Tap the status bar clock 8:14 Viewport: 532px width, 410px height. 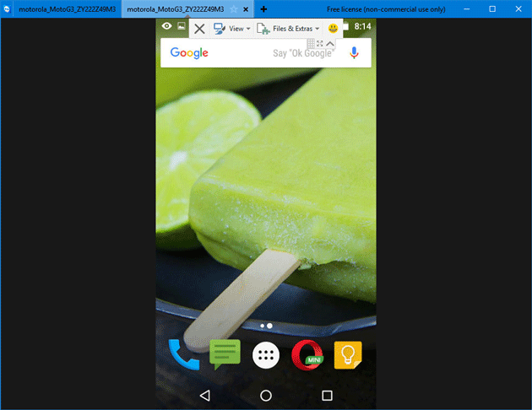point(363,26)
